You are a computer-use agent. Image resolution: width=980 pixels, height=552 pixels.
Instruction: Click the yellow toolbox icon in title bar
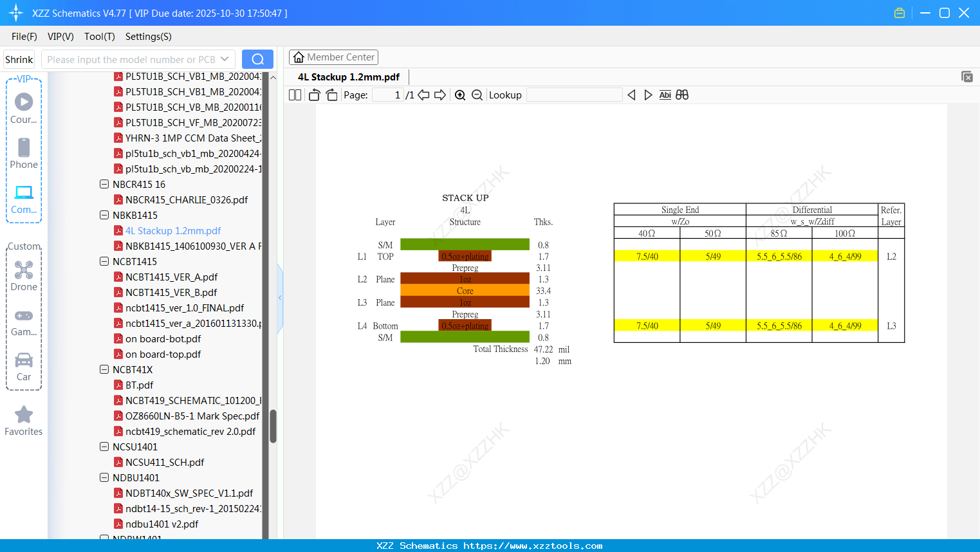(x=900, y=13)
